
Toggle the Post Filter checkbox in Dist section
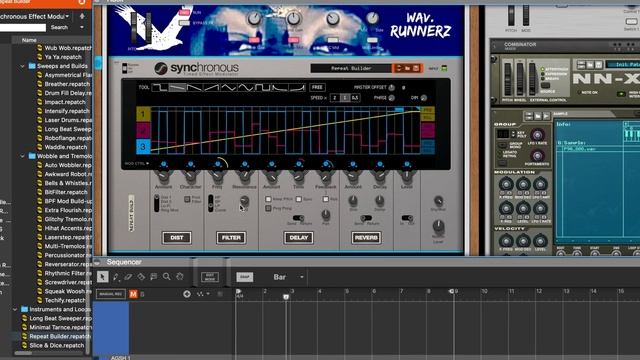click(187, 199)
